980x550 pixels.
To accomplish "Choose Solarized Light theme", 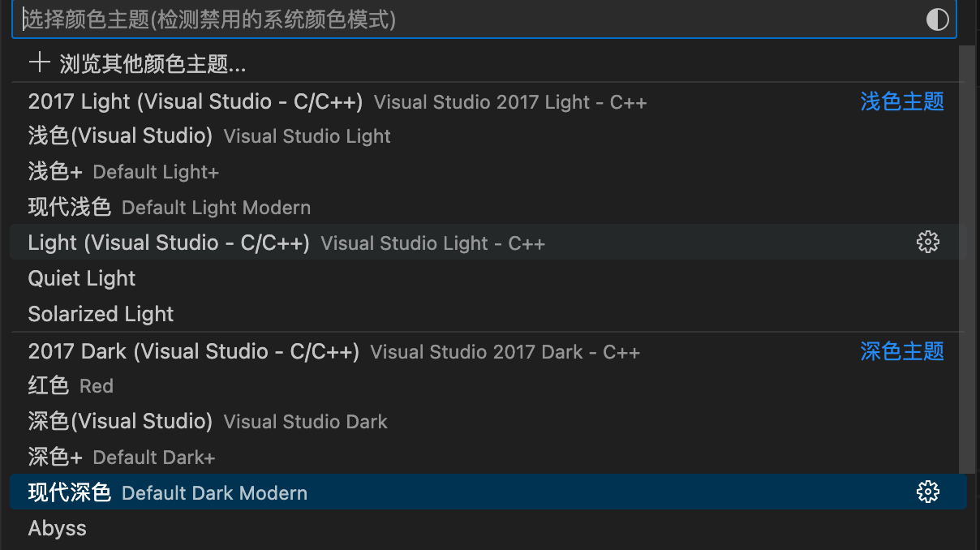I will [x=101, y=315].
